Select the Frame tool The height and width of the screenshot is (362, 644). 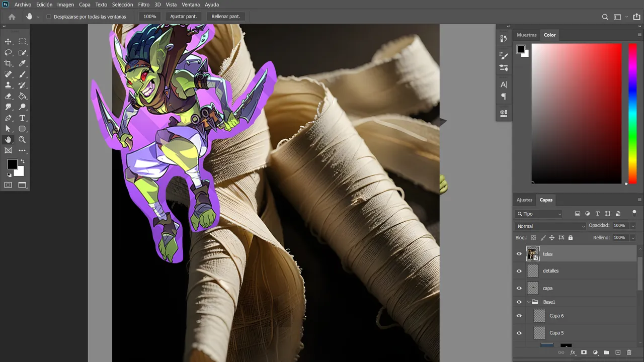(x=8, y=150)
